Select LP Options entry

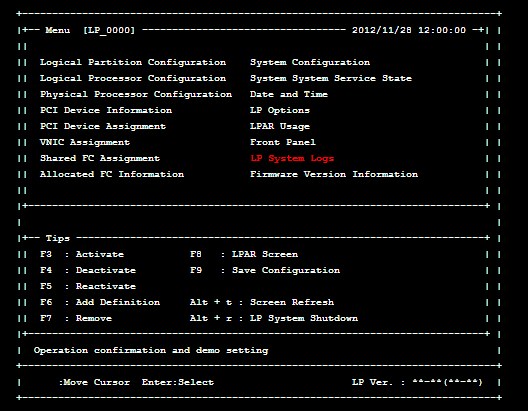tap(280, 110)
